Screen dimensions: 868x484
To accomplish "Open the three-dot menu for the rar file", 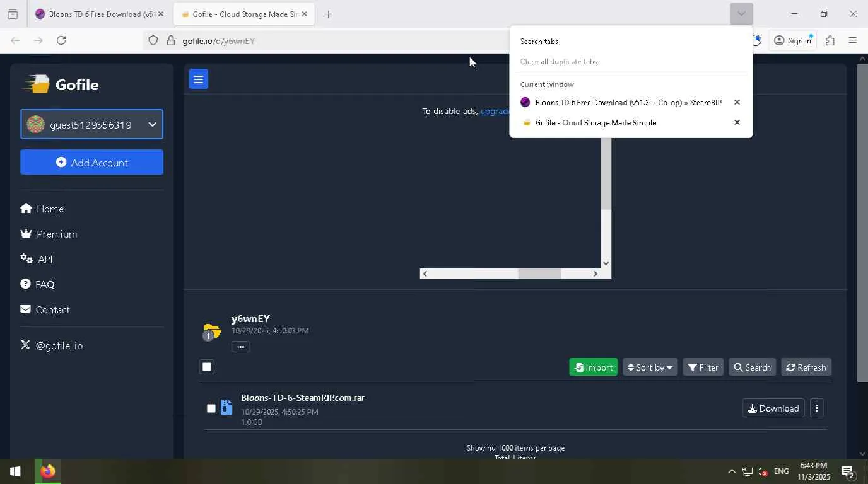I will point(816,408).
